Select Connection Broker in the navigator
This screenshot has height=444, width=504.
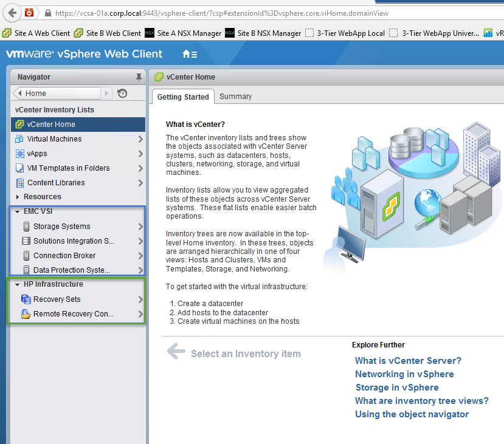coord(77,256)
